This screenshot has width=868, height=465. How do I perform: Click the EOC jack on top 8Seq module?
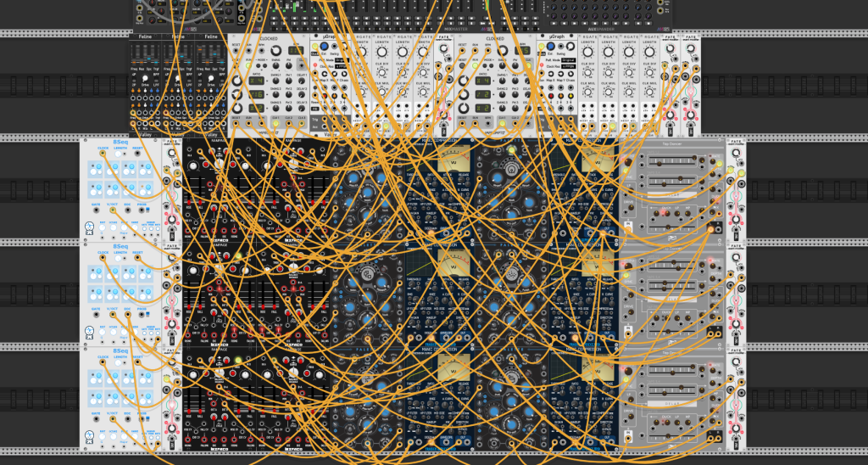pyautogui.click(x=128, y=210)
